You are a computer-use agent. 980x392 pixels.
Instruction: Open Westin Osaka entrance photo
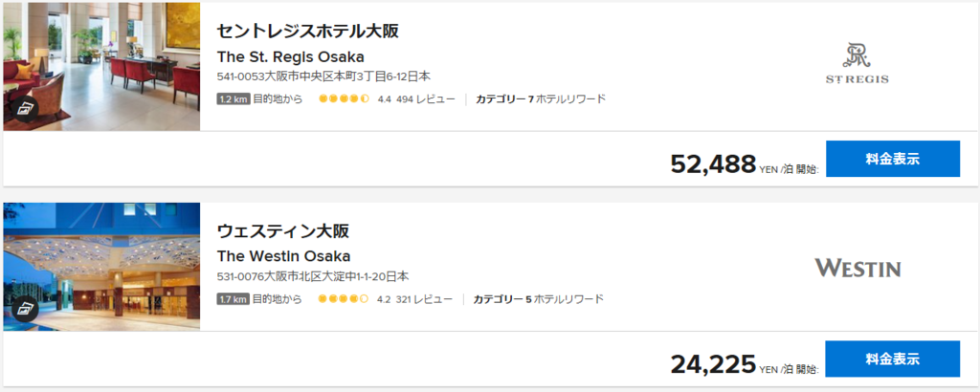101,267
